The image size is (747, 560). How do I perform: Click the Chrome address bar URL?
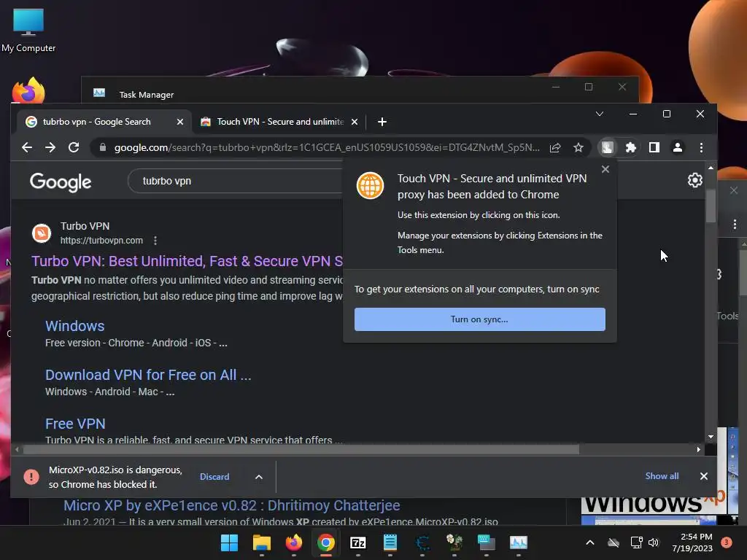click(x=327, y=147)
